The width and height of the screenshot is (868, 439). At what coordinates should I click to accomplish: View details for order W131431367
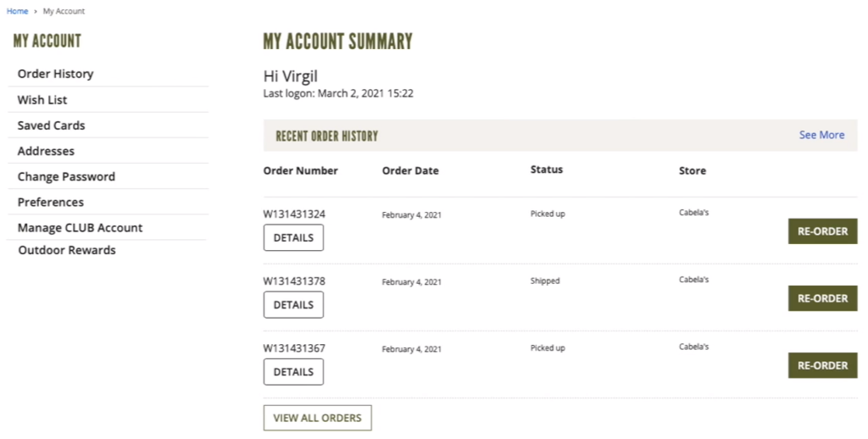pyautogui.click(x=293, y=371)
